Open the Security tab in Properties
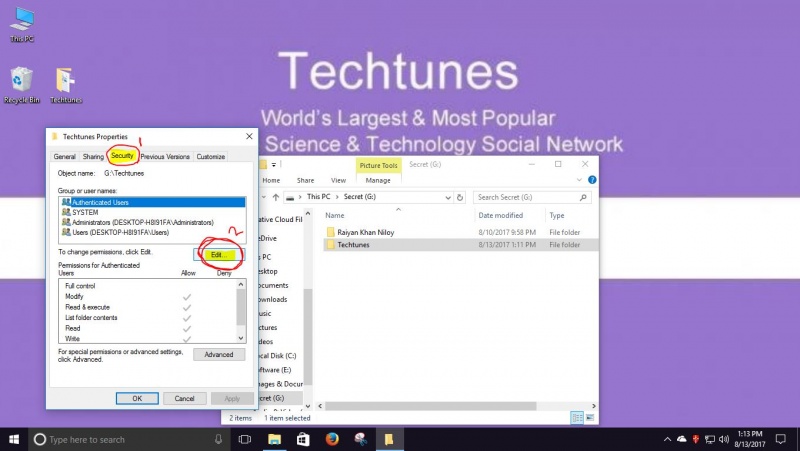The width and height of the screenshot is (800, 451). point(122,156)
